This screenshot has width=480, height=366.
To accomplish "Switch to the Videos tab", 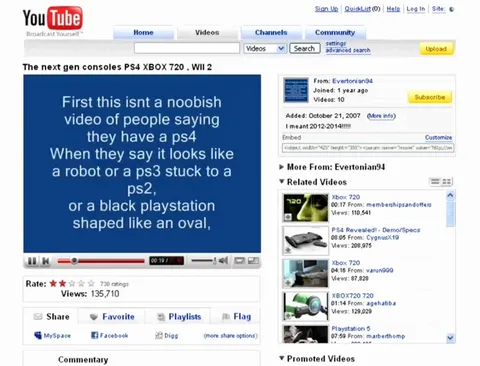I will coord(207,33).
